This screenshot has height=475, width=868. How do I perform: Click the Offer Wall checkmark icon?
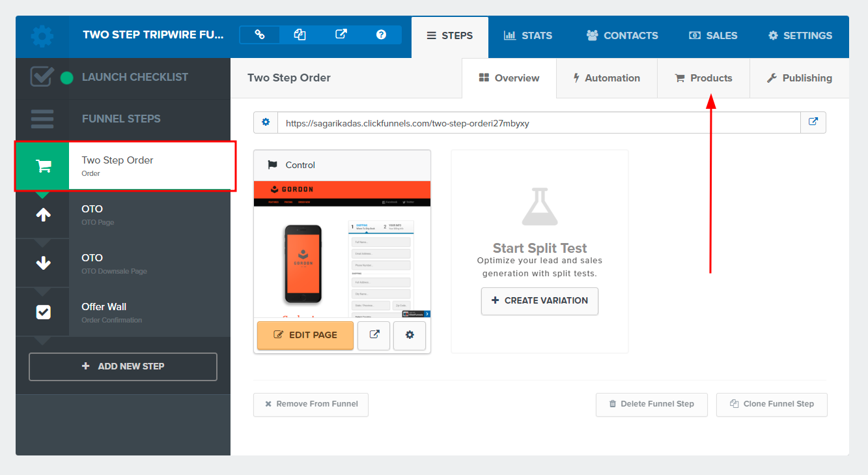[43, 312]
